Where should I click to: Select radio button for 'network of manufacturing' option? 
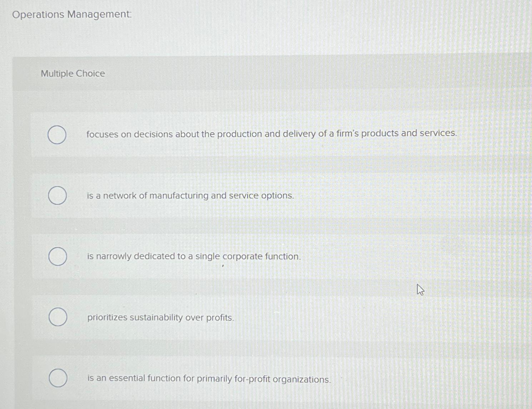pos(57,196)
